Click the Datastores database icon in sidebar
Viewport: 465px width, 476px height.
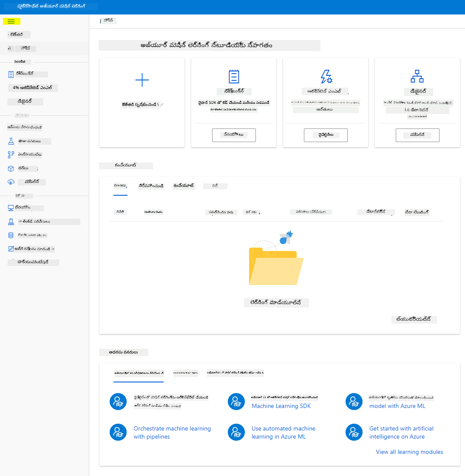[x=11, y=235]
